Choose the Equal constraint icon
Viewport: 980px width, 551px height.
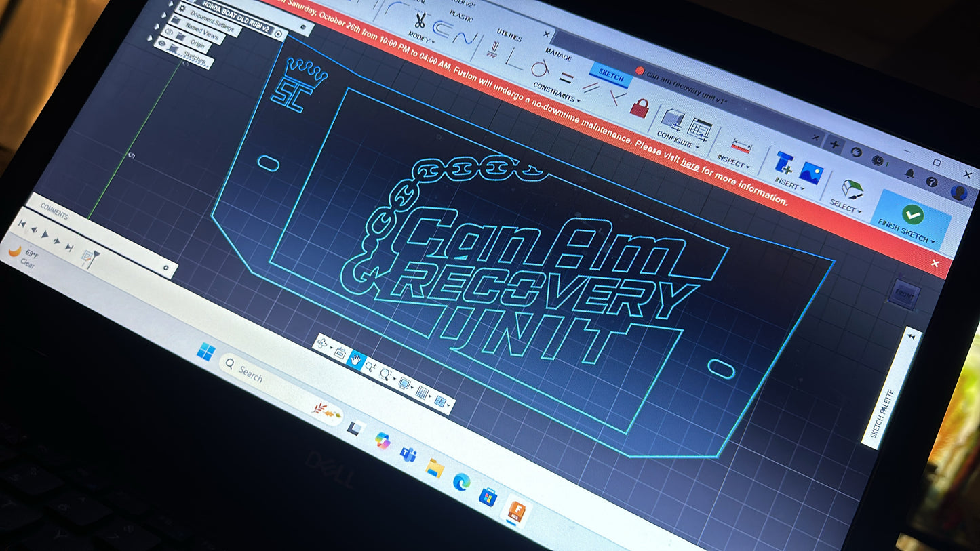[566, 77]
